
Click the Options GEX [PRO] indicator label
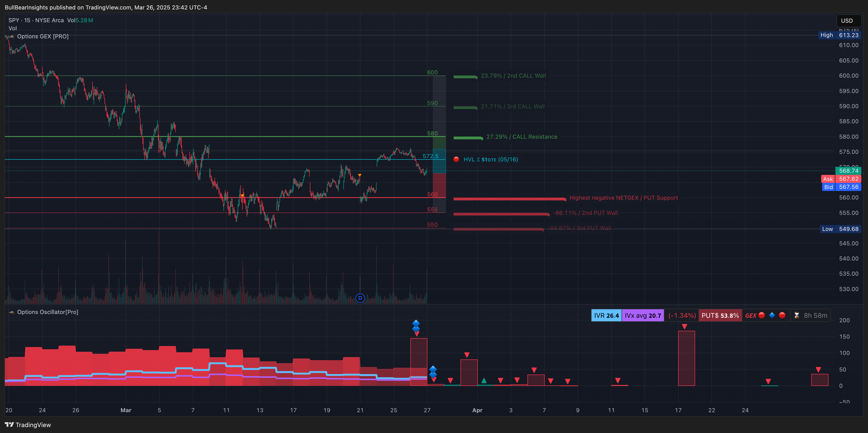click(x=43, y=36)
